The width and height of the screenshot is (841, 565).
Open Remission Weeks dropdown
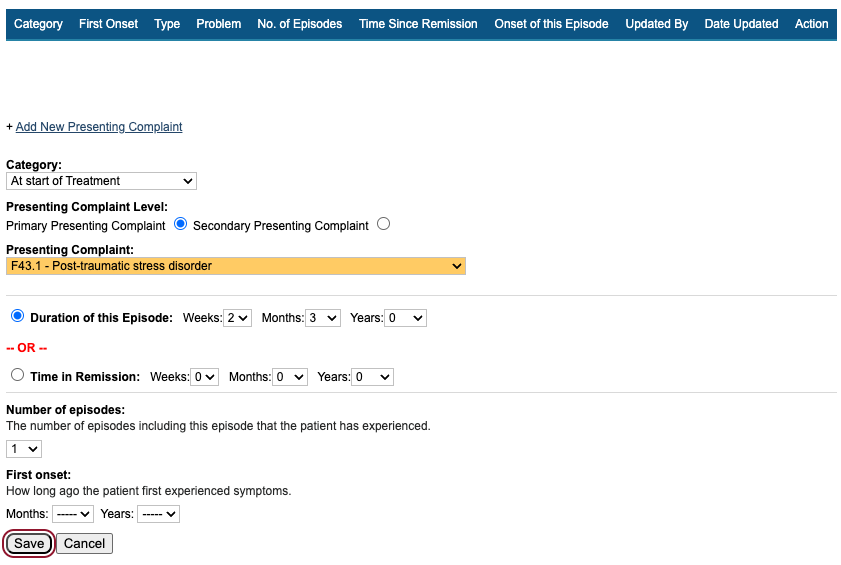click(205, 377)
